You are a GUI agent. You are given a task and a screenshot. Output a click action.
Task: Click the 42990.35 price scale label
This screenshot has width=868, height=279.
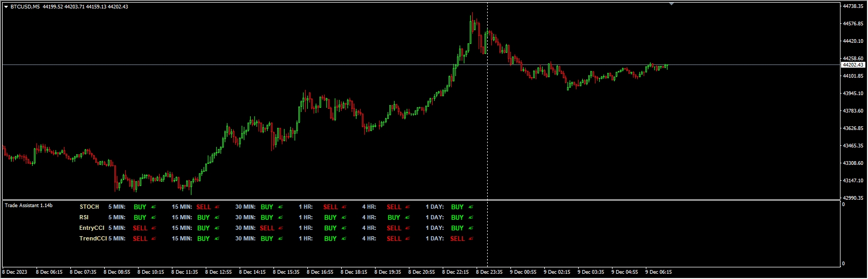(853, 198)
